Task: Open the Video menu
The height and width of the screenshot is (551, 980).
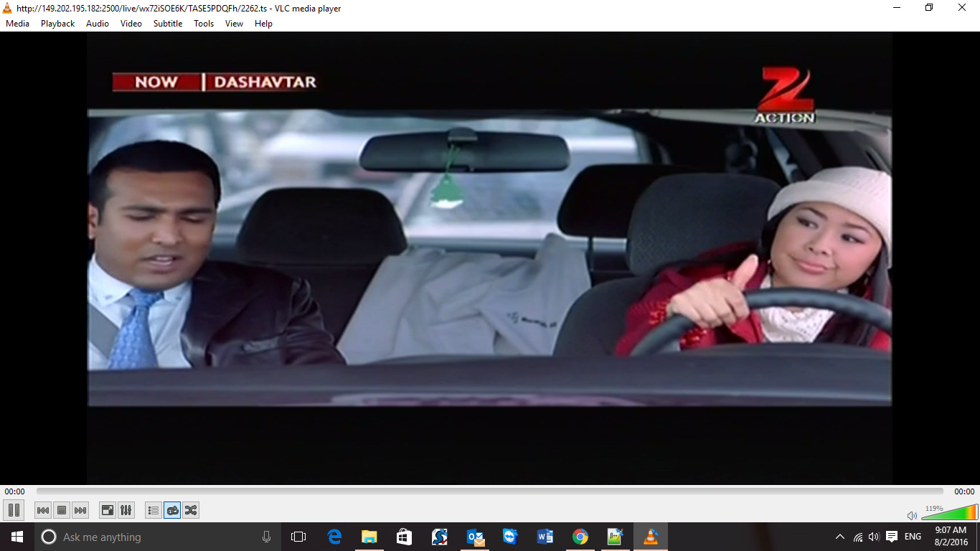Action: point(131,24)
